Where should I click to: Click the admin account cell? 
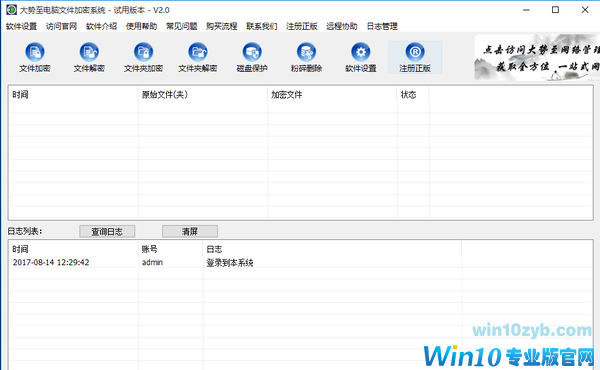152,262
